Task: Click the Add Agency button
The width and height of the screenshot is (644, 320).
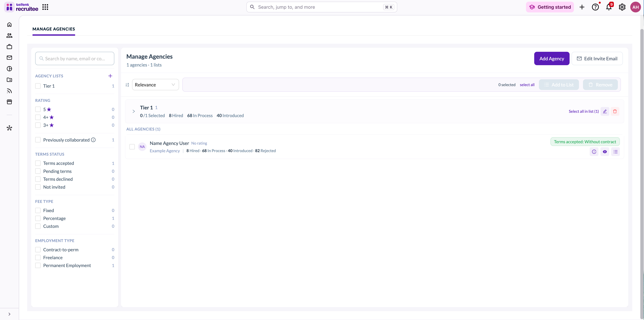Action: [x=552, y=58]
